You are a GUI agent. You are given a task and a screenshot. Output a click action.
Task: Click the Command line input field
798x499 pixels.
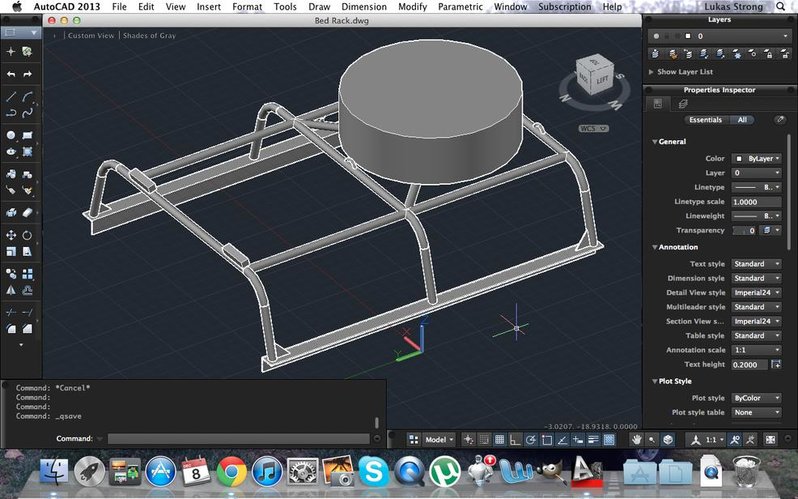tap(239, 439)
